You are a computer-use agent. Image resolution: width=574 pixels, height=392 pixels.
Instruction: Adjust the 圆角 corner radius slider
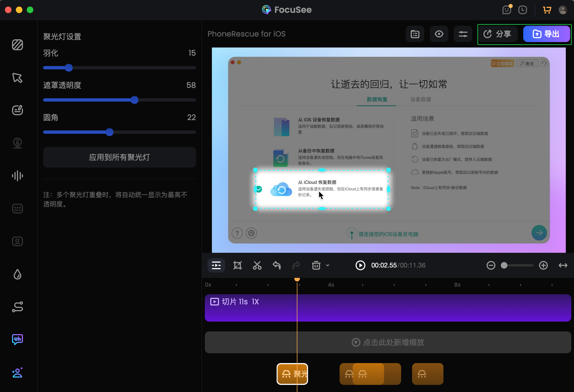tap(110, 132)
